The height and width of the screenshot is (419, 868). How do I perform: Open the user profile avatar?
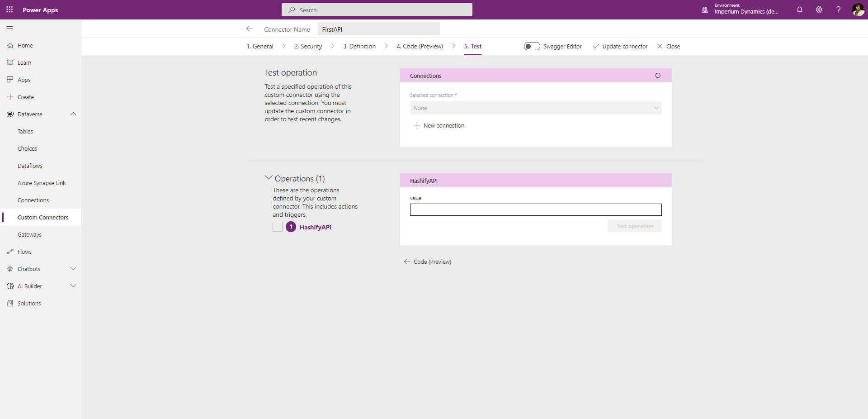click(858, 10)
